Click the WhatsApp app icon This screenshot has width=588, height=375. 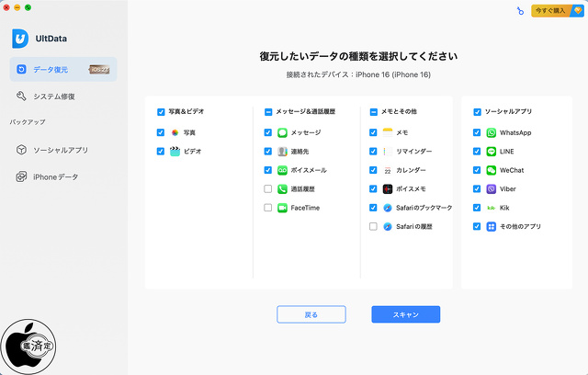pyautogui.click(x=492, y=132)
